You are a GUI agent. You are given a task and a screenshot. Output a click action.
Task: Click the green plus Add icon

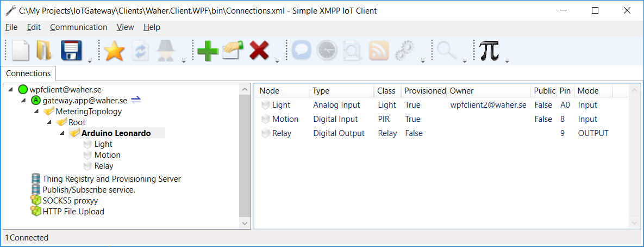tap(208, 51)
